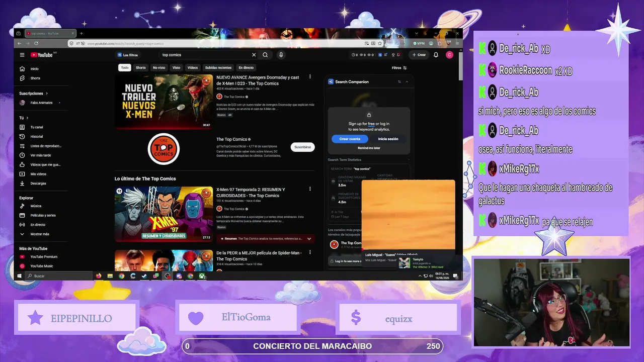Click the browser address bar URL
This screenshot has width=644, height=362.
pyautogui.click(x=125, y=44)
